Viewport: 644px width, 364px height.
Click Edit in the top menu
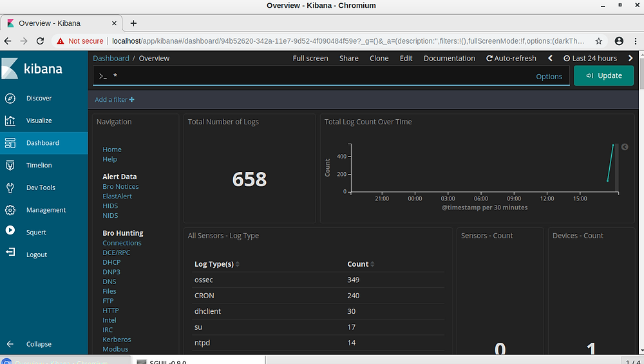coord(406,59)
